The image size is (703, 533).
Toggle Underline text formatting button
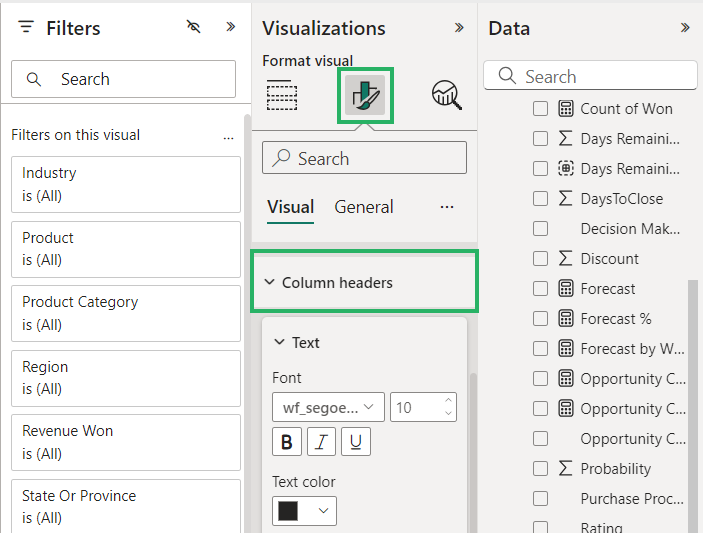coord(355,441)
